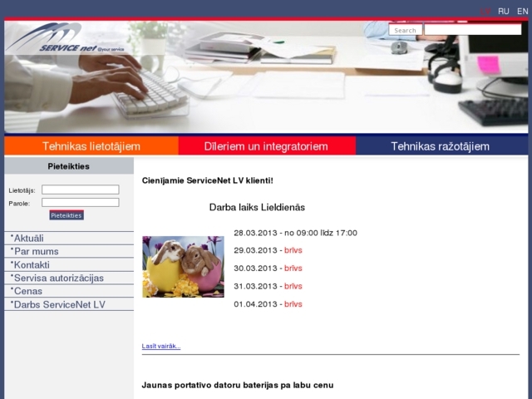This screenshot has width=532, height=399.
Task: Switch language to EN
Action: (523, 11)
